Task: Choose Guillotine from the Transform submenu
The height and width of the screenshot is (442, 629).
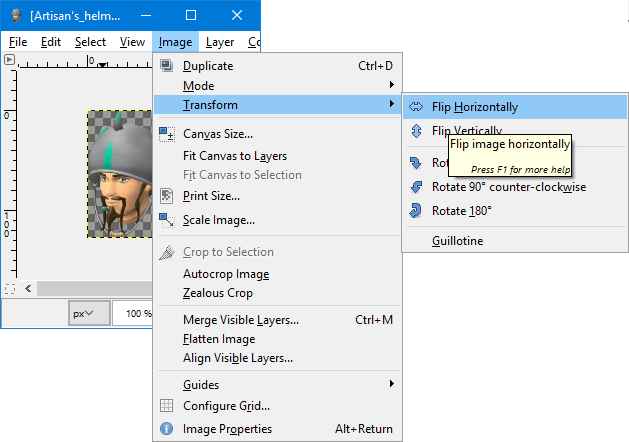Action: pyautogui.click(x=460, y=241)
